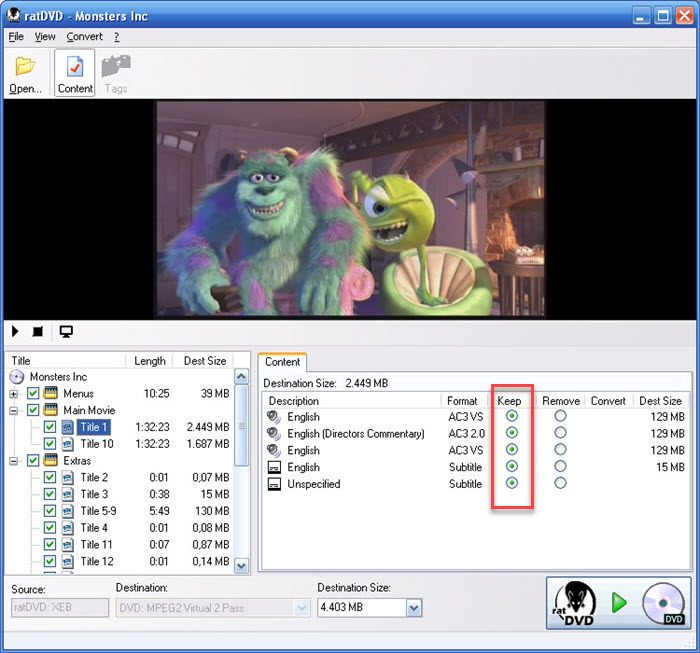Open the Convert menu

point(84,37)
